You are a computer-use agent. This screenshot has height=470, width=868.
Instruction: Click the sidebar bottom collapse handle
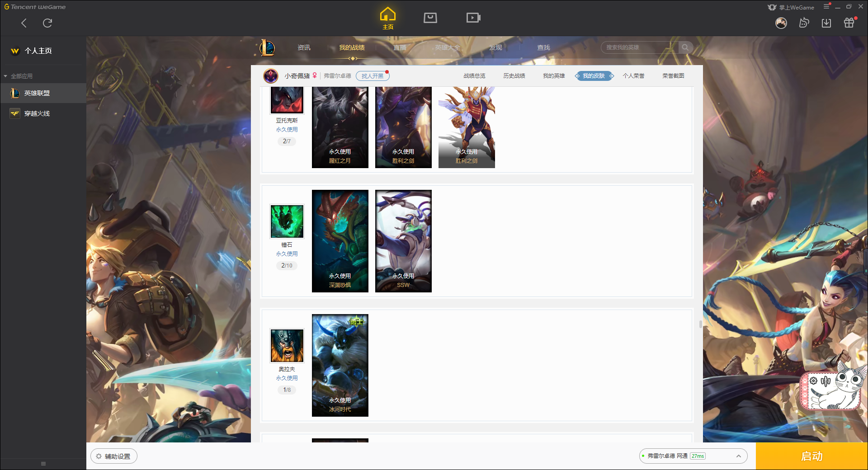tap(43, 464)
